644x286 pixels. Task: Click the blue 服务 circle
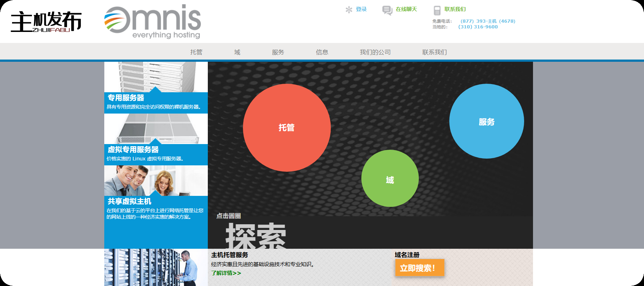tap(487, 121)
